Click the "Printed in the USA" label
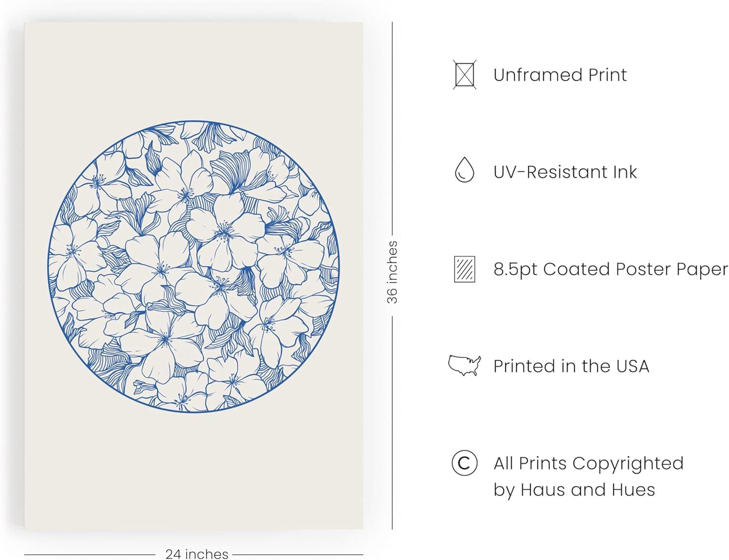 point(571,366)
